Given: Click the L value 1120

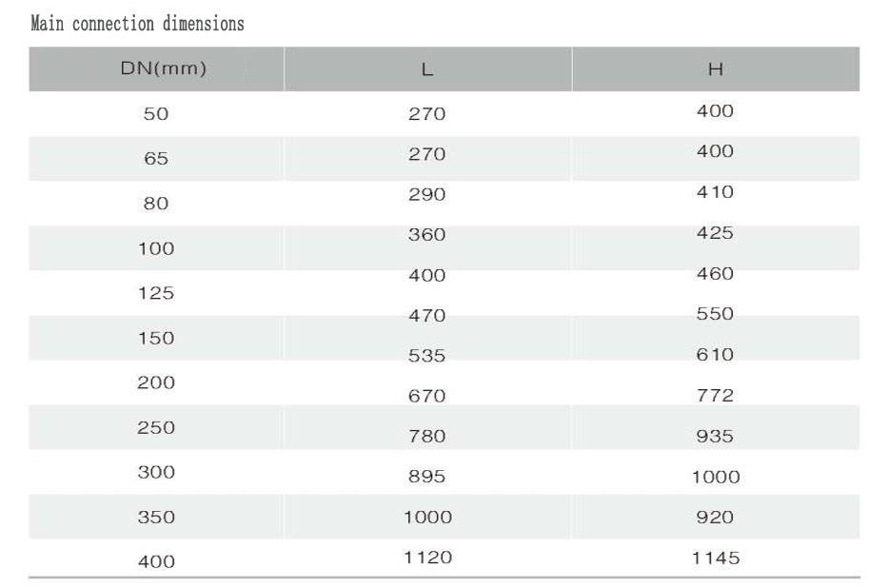Looking at the screenshot, I should 427,558.
